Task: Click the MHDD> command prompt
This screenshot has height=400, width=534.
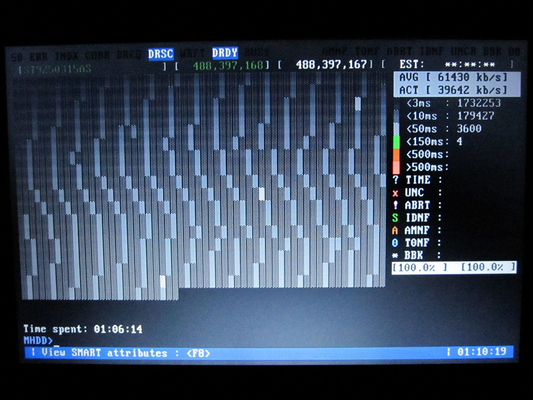Action: [x=38, y=340]
